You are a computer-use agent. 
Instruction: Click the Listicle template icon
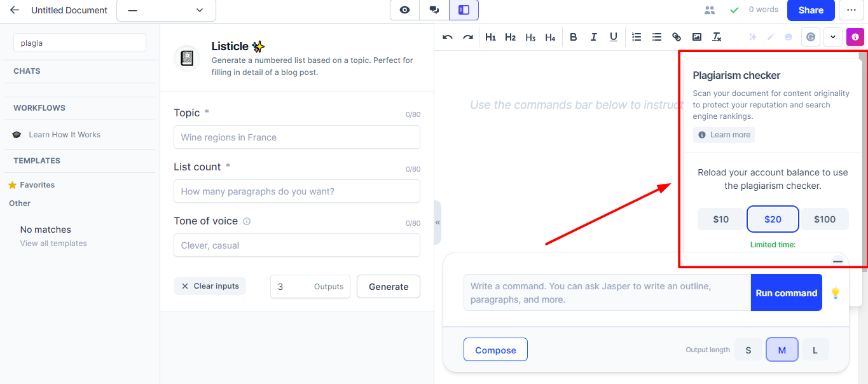tap(187, 58)
